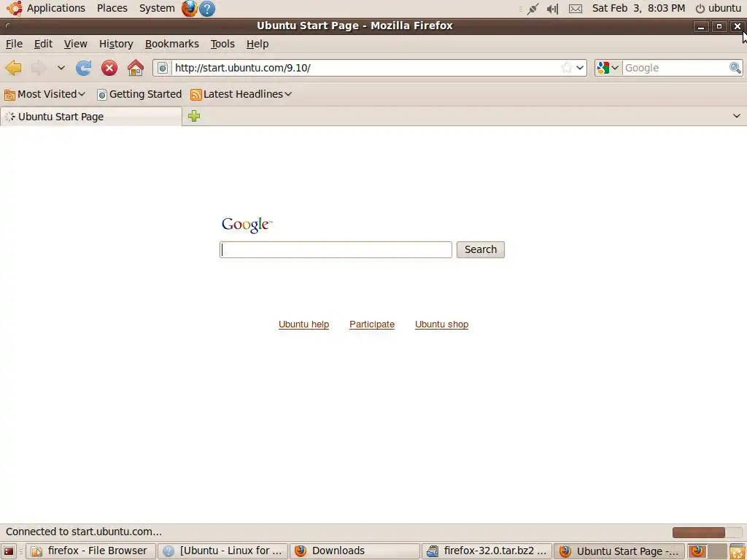Open the History menu
The width and height of the screenshot is (747, 560).
click(116, 44)
